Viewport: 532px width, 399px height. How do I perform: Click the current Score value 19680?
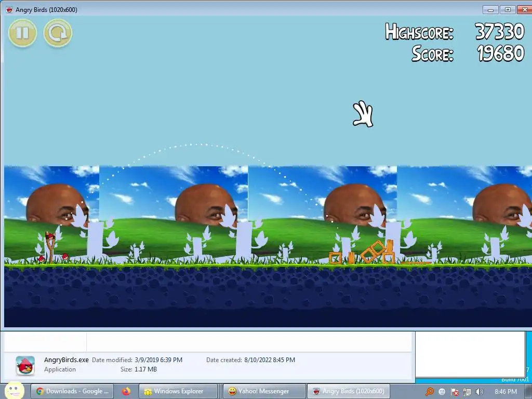(500, 54)
